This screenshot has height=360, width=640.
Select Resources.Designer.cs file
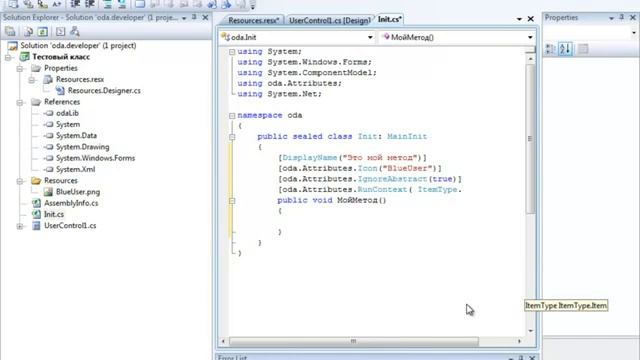104,91
